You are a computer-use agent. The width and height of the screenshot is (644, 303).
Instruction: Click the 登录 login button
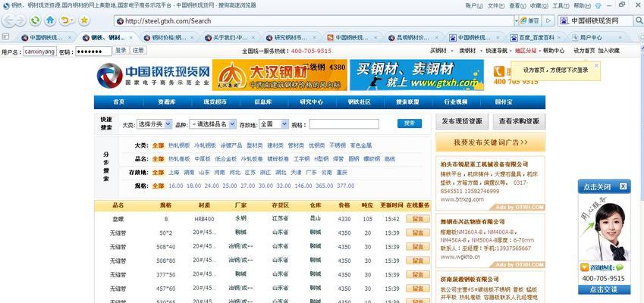pyautogui.click(x=121, y=51)
